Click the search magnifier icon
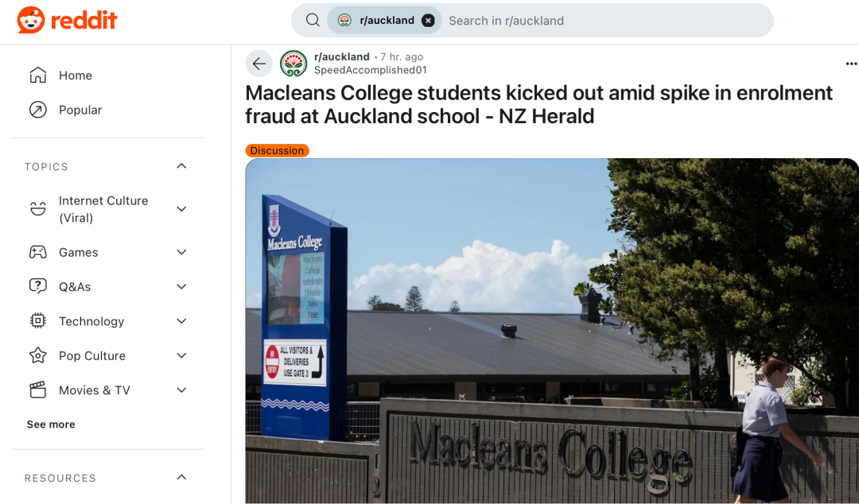Image resolution: width=859 pixels, height=504 pixels. [x=313, y=21]
